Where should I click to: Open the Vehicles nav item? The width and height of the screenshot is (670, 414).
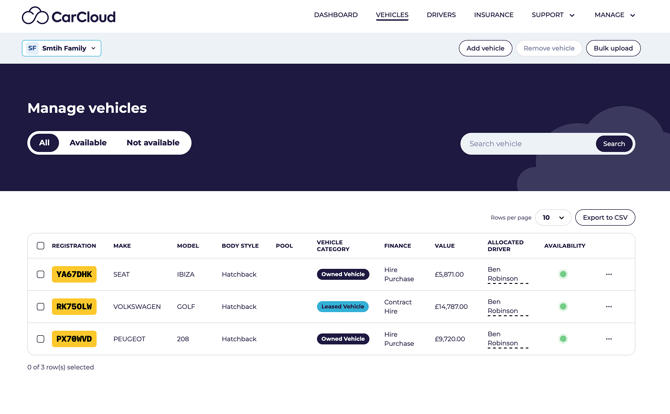392,15
